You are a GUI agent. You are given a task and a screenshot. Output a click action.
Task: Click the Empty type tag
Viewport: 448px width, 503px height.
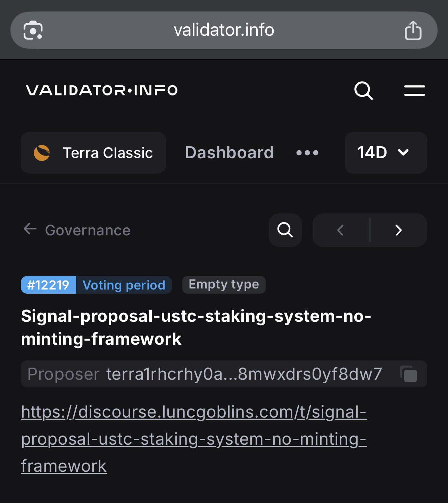(x=224, y=285)
